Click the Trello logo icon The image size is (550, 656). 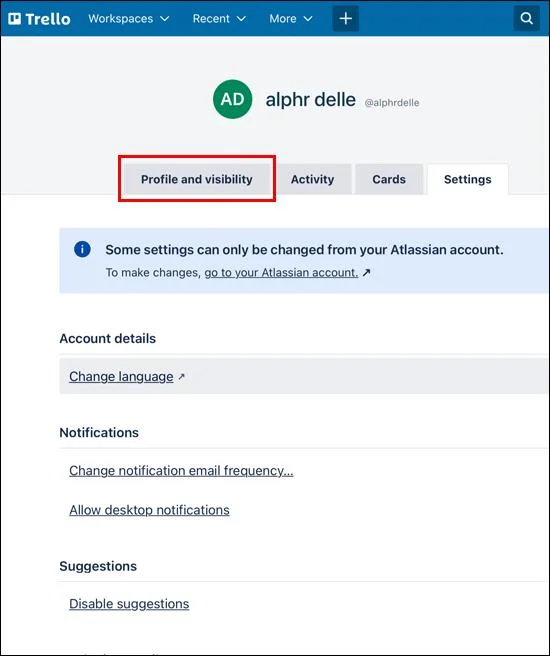pos(15,19)
